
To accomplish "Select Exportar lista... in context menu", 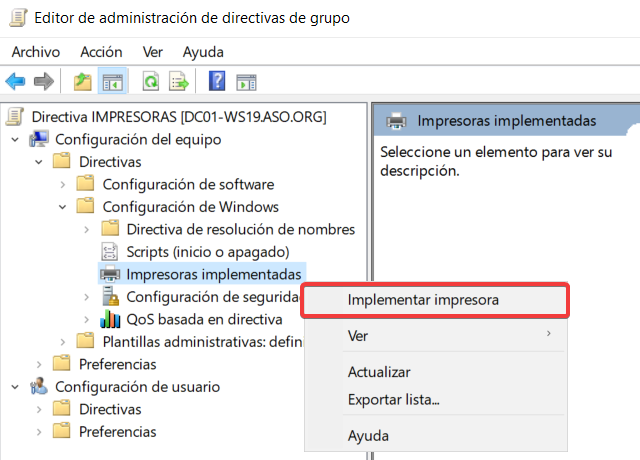I will pyautogui.click(x=393, y=400).
